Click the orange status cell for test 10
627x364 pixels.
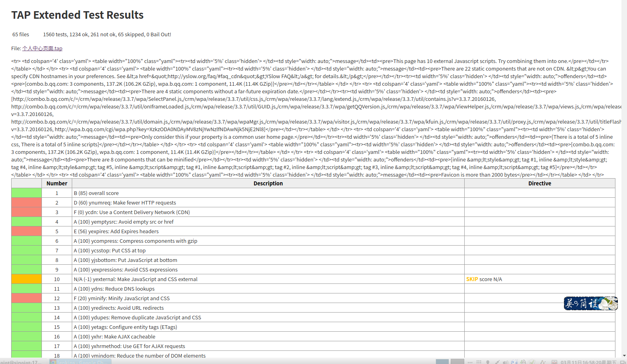(26, 279)
